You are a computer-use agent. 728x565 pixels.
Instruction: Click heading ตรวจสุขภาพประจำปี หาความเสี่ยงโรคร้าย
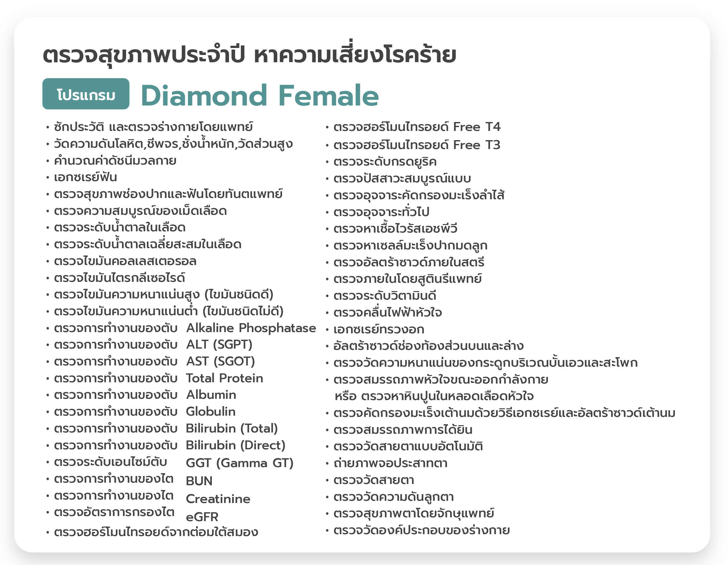point(249,54)
